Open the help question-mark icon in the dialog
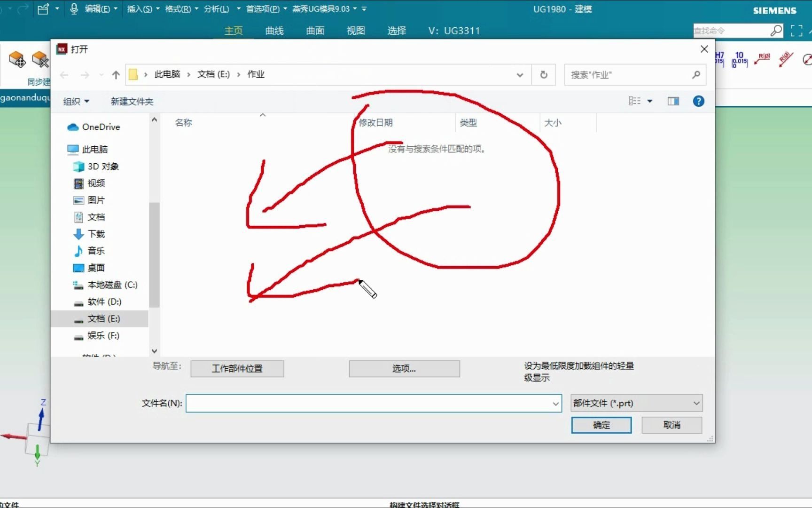Screen dimensions: 812x508 (699, 101)
